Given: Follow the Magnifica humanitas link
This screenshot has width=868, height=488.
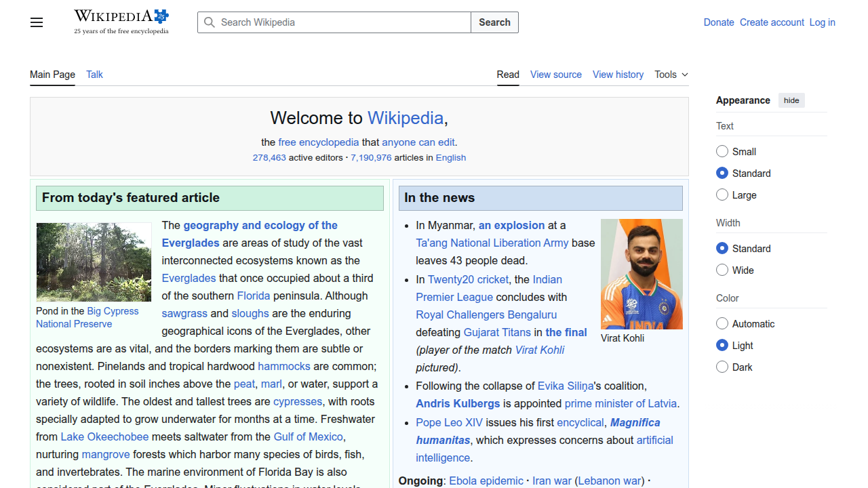Looking at the screenshot, I should pyautogui.click(x=538, y=431).
